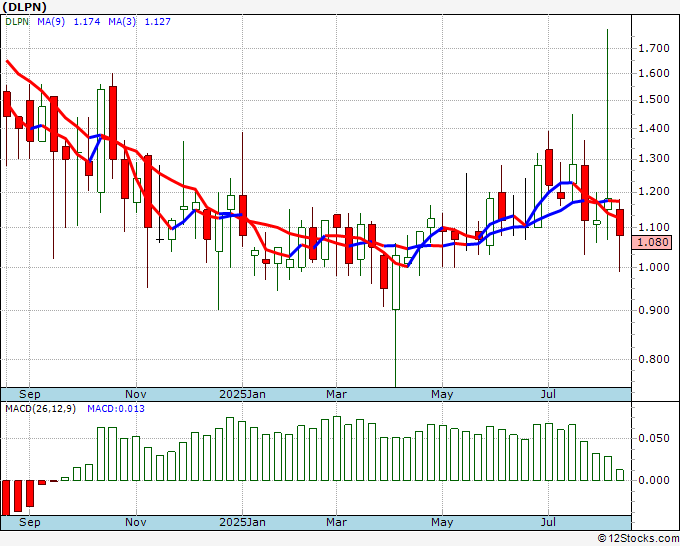This screenshot has width=680, height=546.
Task: Click the 1.000 price axis label
Action: [x=653, y=267]
